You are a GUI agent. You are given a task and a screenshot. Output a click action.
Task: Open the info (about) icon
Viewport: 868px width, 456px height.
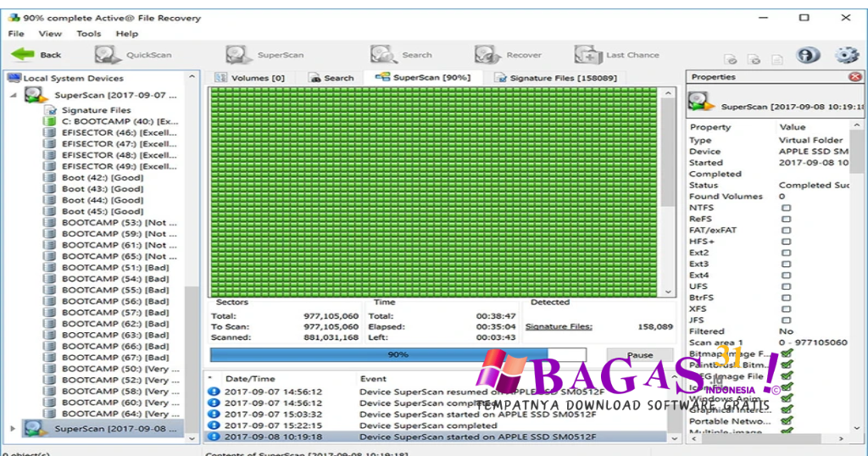807,55
